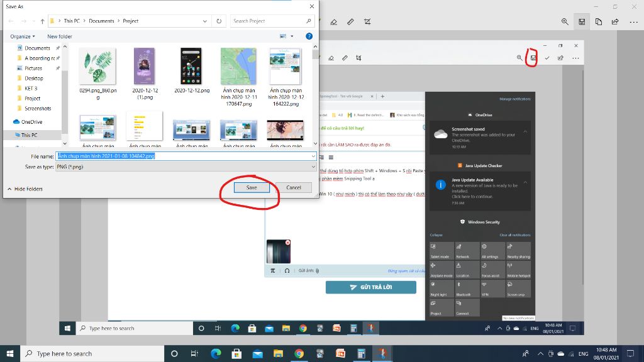
Task: Refresh the Project folder listing
Action: pyautogui.click(x=219, y=21)
